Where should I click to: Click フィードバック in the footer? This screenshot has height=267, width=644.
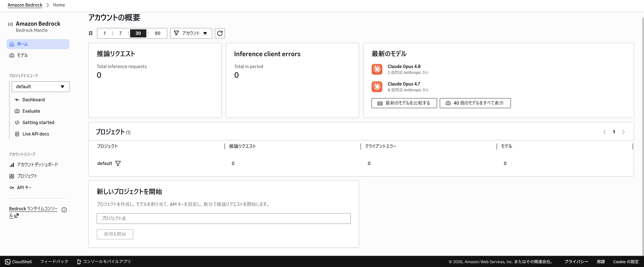click(54, 261)
